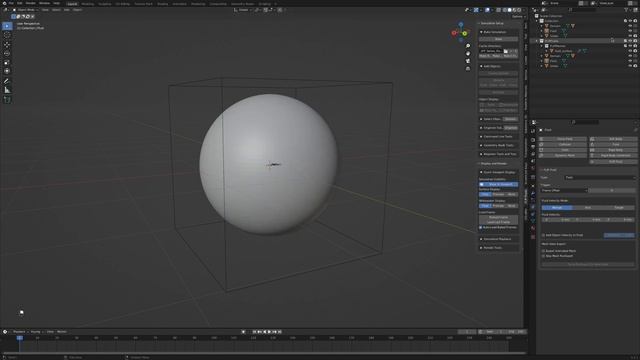This screenshot has height=360, width=640.
Task: Switch perspective/orthographic view icon
Action: coord(468,69)
